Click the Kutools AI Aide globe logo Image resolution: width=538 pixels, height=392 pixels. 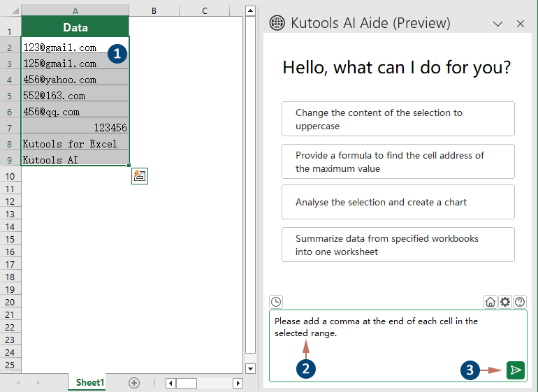click(277, 23)
